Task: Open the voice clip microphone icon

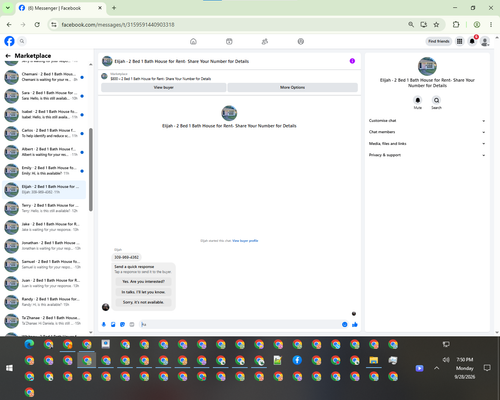Action: tap(104, 324)
